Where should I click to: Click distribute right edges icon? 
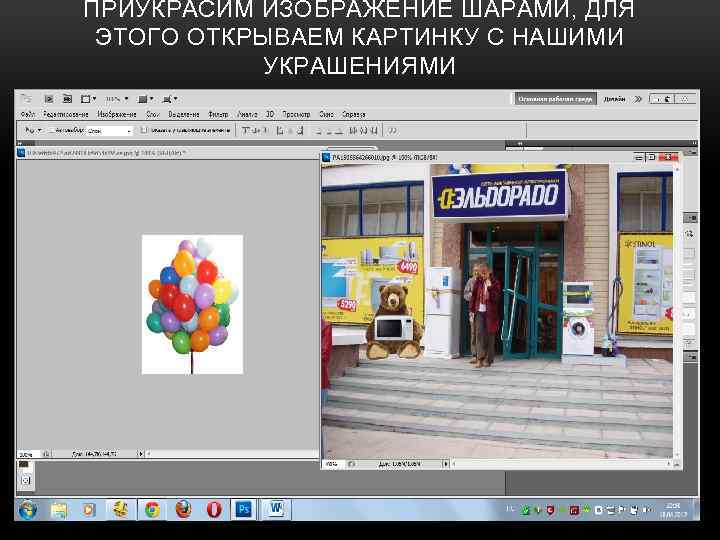pos(374,131)
